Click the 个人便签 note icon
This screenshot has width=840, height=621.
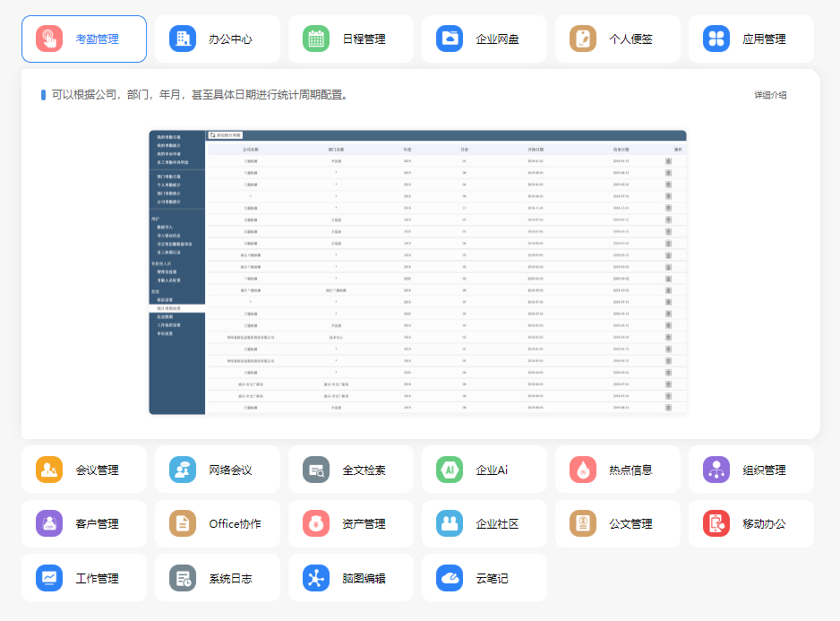pos(583,39)
